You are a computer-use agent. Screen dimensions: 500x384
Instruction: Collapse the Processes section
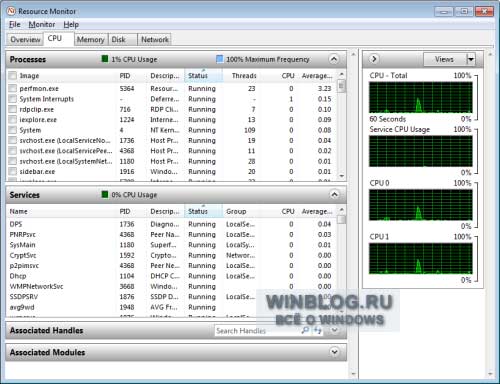(x=334, y=59)
